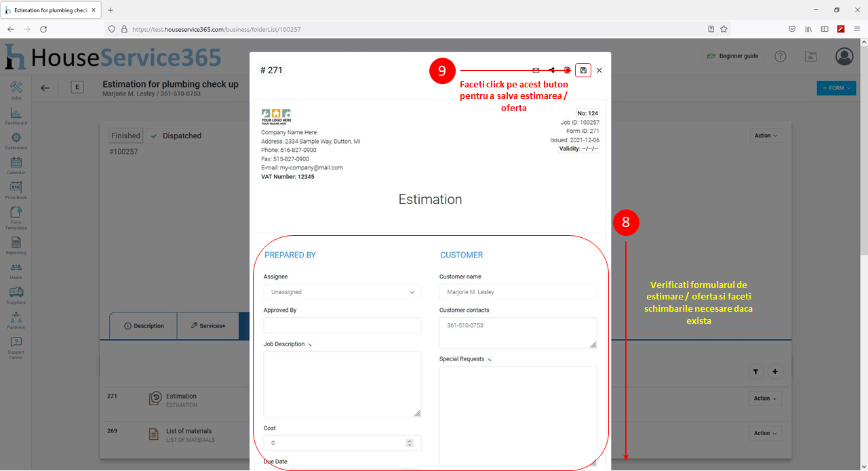
Task: Bookmark this page with the star icon
Action: click(x=724, y=29)
